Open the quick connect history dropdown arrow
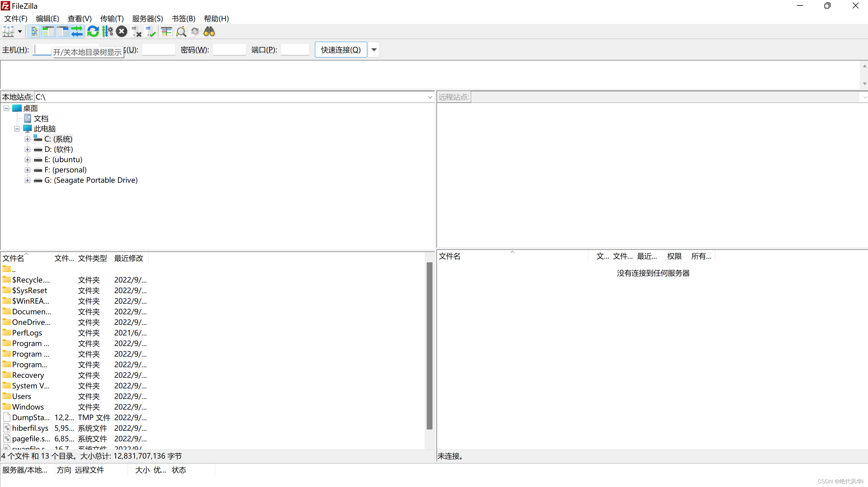Screen dimensions: 868x487 (x=374, y=50)
